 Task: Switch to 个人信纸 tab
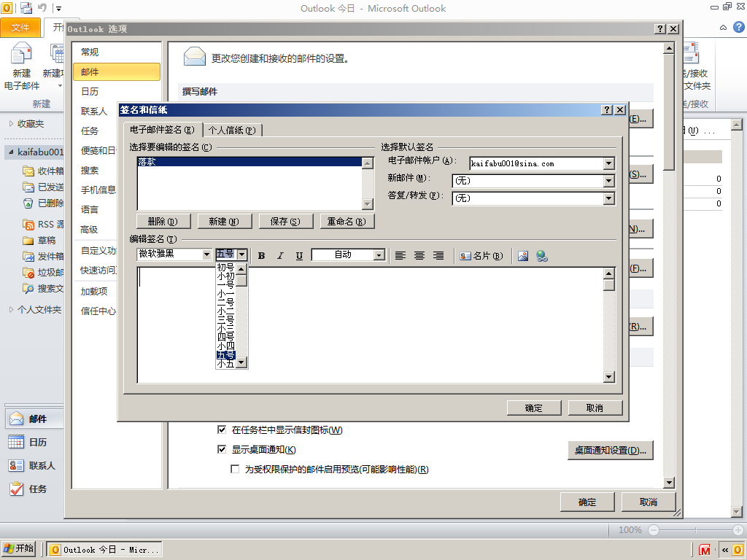tap(232, 130)
